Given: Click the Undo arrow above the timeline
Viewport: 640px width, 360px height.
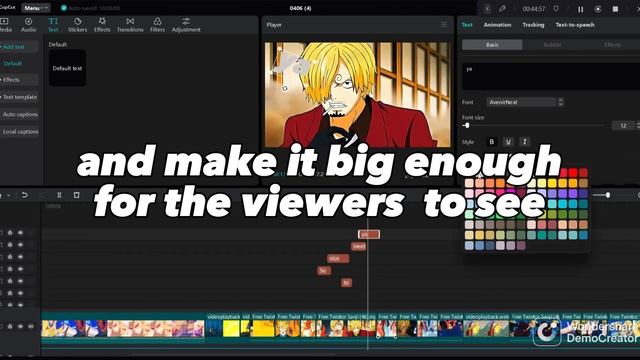Looking at the screenshot, I should pos(24,195).
